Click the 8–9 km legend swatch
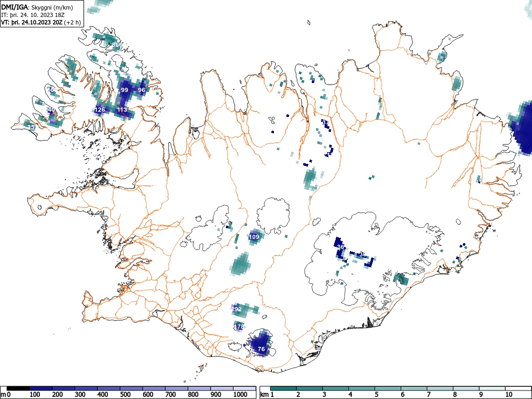Viewport: 532px width, 399px height. click(466, 388)
